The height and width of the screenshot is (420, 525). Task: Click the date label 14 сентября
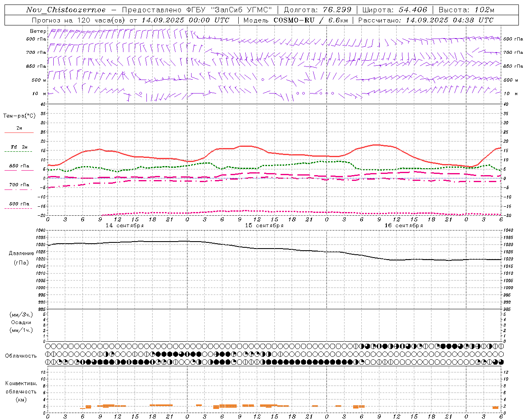(125, 226)
